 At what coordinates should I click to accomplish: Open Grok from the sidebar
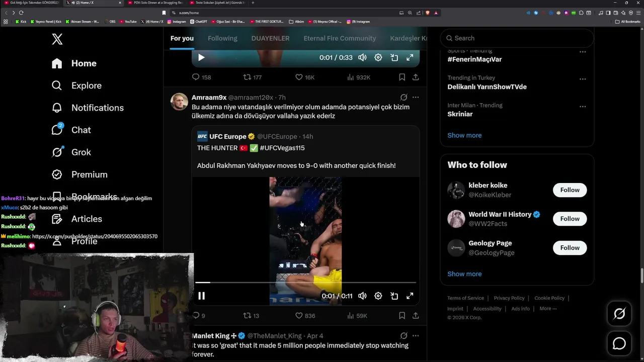click(x=71, y=152)
